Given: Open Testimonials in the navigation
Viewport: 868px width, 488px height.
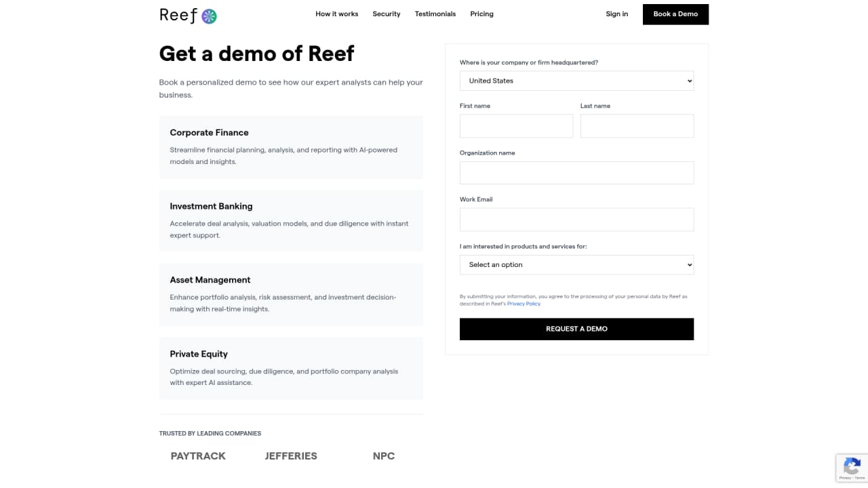Looking at the screenshot, I should [x=435, y=14].
